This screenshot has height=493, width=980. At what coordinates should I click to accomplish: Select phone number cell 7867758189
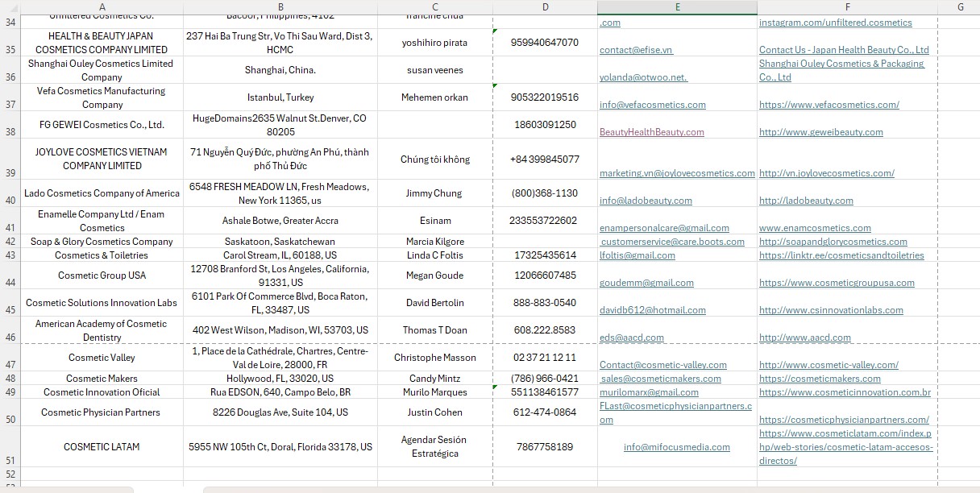click(x=545, y=447)
